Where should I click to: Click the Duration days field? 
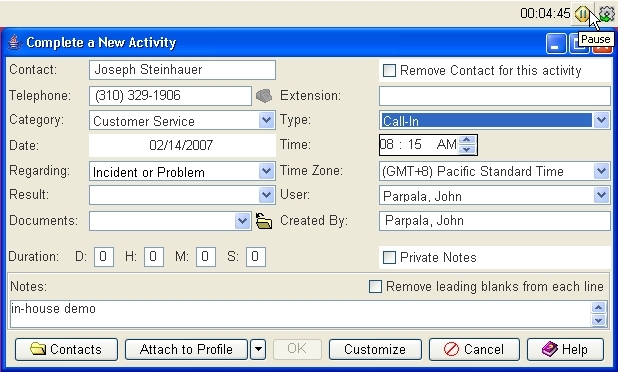click(x=104, y=257)
